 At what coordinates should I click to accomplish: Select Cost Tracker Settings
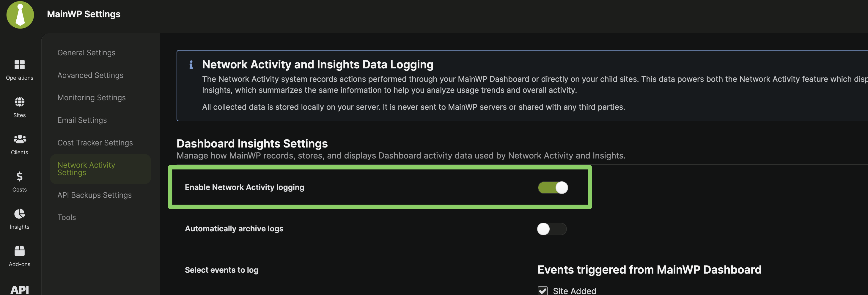95,143
